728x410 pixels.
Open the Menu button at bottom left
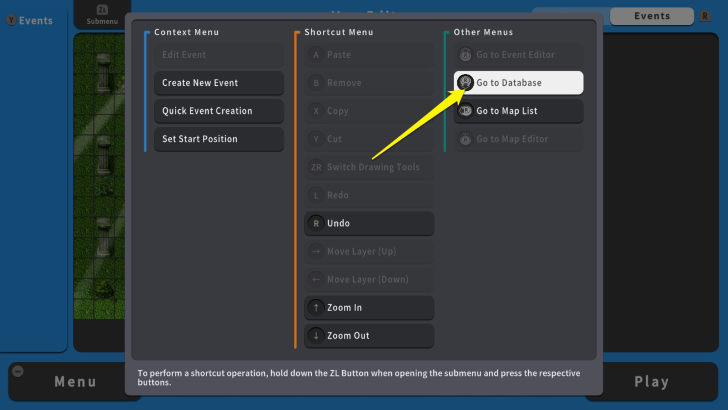[75, 381]
